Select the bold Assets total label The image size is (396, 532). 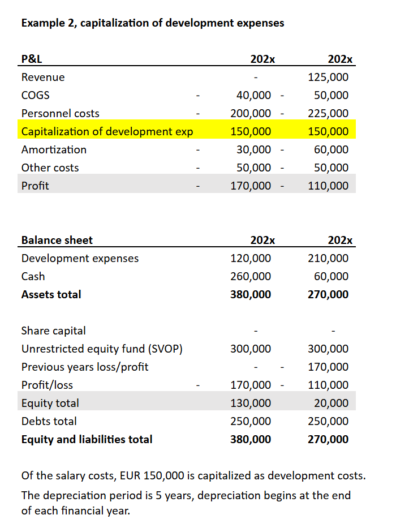[51, 294]
